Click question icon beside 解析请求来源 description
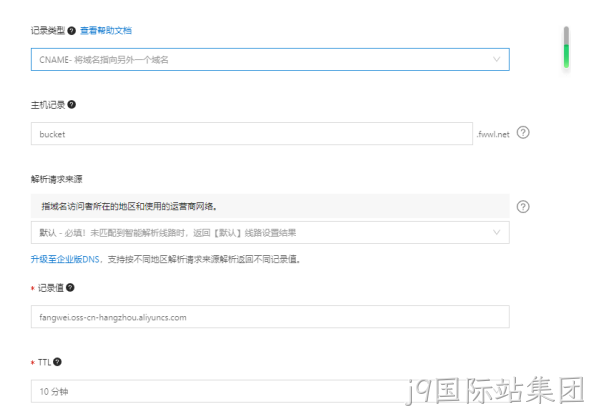This screenshot has width=599, height=416. point(523,207)
